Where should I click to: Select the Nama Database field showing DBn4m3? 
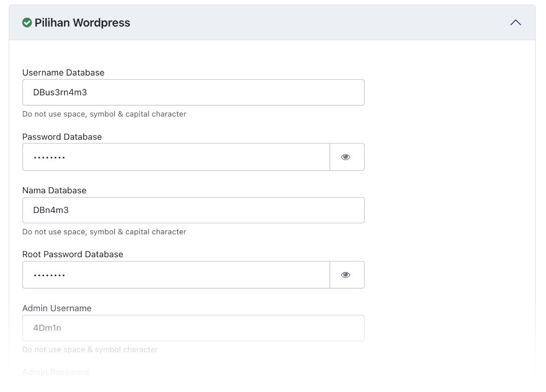[x=193, y=210]
